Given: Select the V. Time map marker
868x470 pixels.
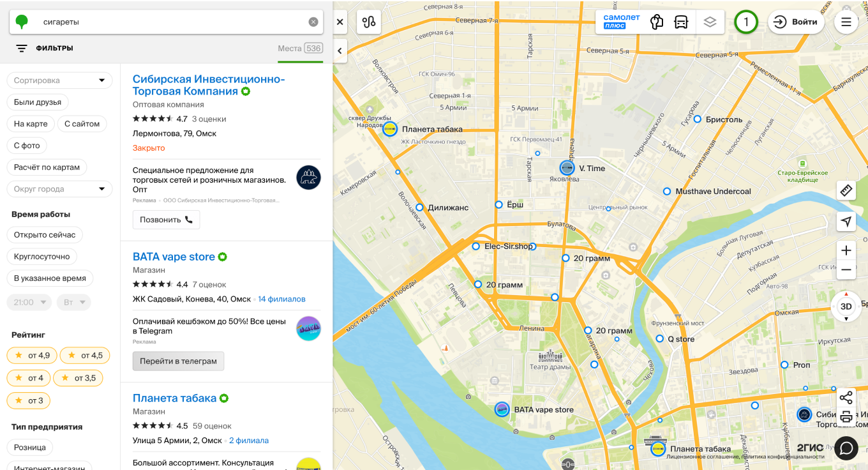Looking at the screenshot, I should 567,168.
